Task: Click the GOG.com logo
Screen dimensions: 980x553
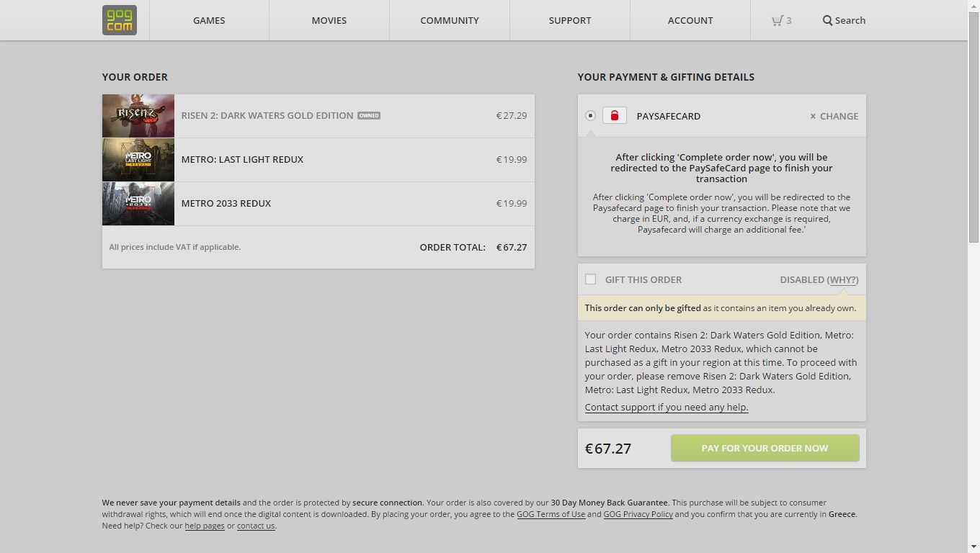Action: [x=120, y=20]
